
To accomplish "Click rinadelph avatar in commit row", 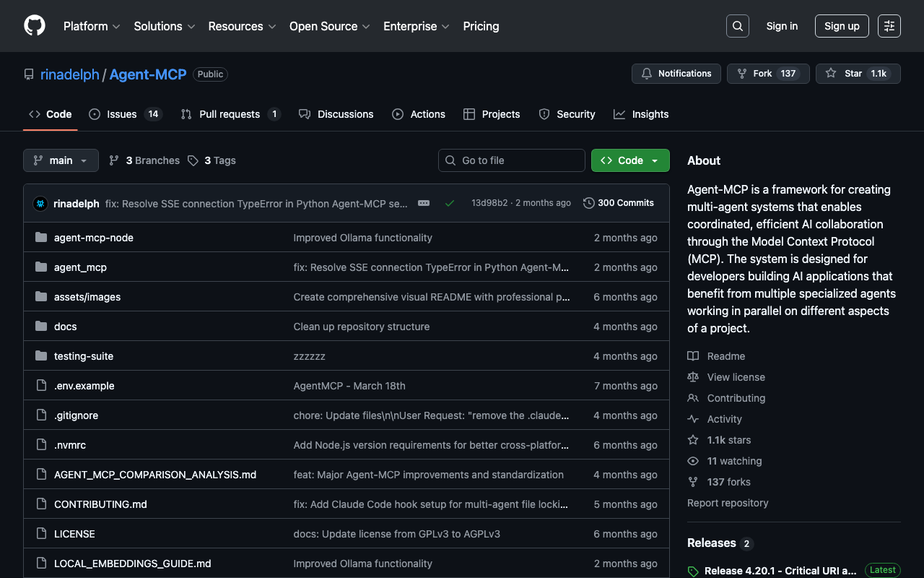I will pyautogui.click(x=40, y=204).
